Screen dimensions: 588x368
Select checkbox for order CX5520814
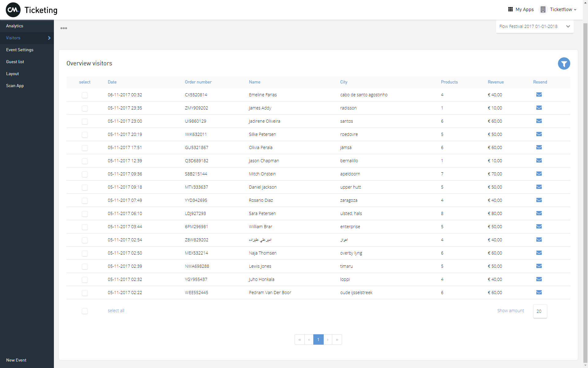(x=85, y=95)
